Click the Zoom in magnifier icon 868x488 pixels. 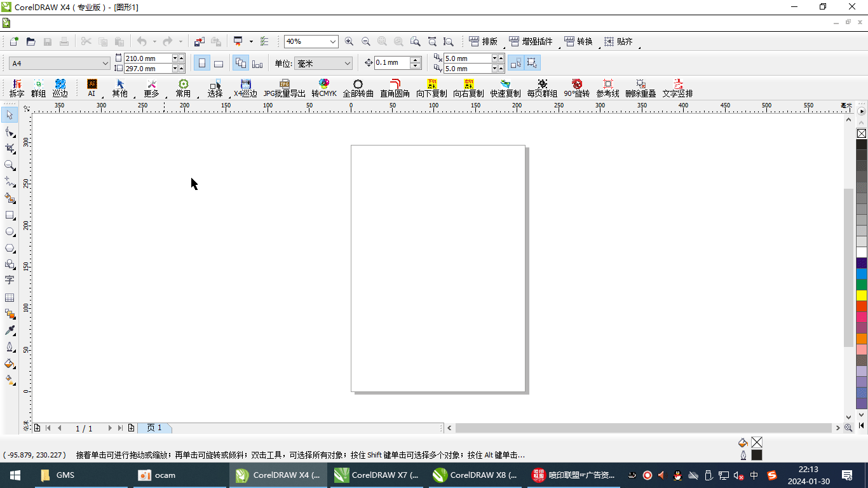pos(349,41)
